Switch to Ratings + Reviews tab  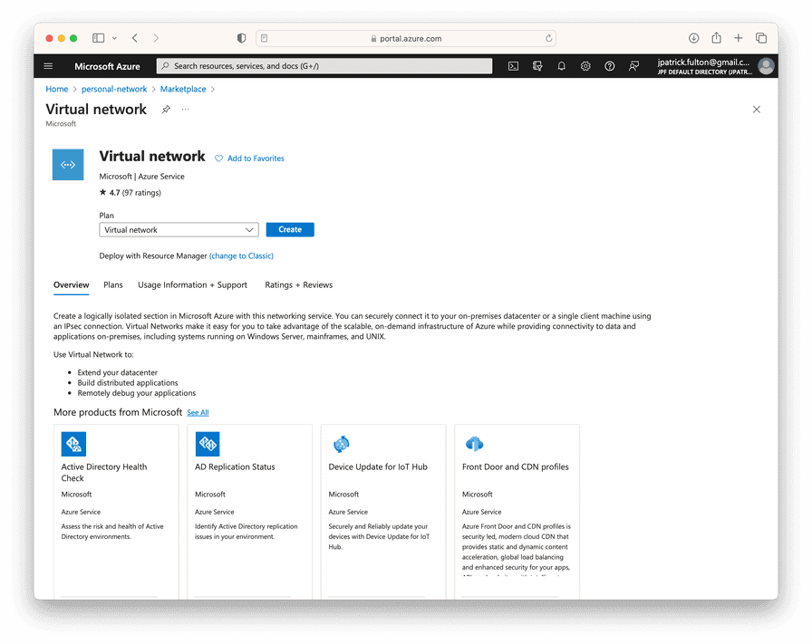coord(298,285)
